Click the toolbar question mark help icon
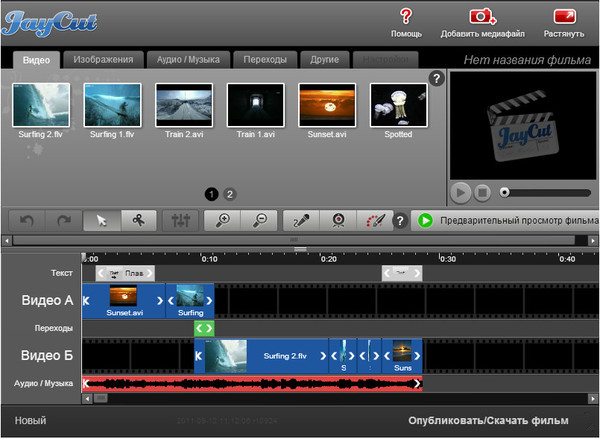The image size is (600, 439). [x=400, y=221]
